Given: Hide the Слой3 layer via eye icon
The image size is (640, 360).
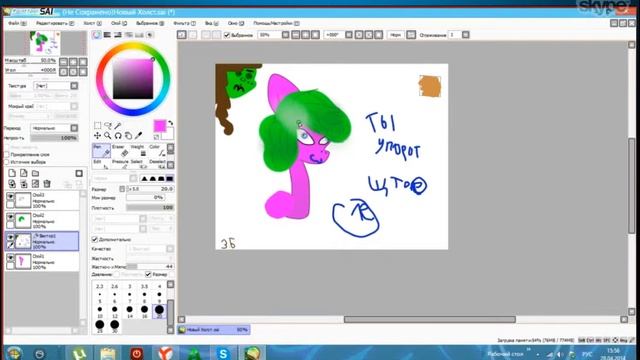Looking at the screenshot, I should (10, 196).
